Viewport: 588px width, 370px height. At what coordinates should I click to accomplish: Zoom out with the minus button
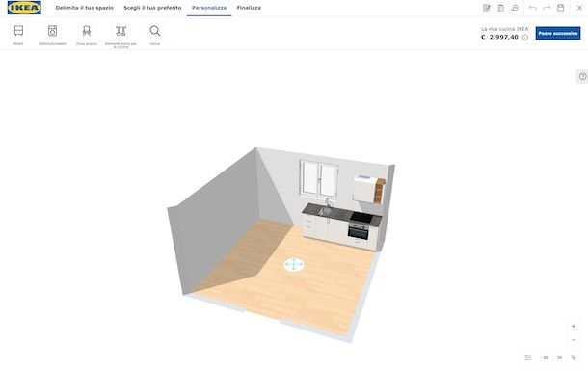(574, 340)
